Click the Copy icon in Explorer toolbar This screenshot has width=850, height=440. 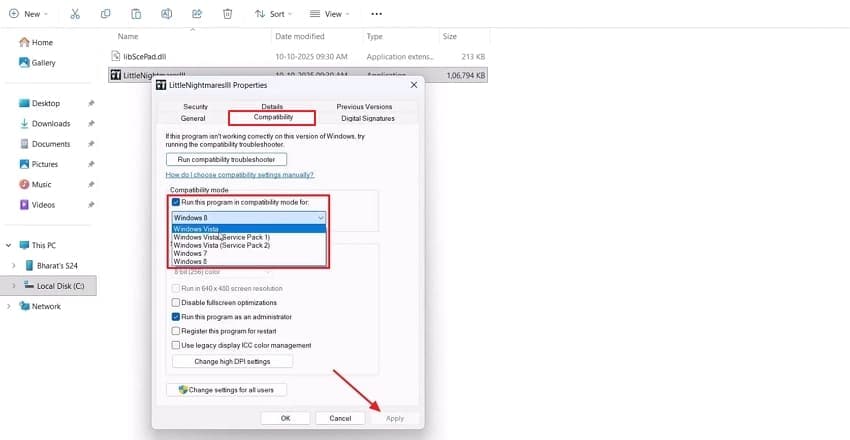pos(105,14)
